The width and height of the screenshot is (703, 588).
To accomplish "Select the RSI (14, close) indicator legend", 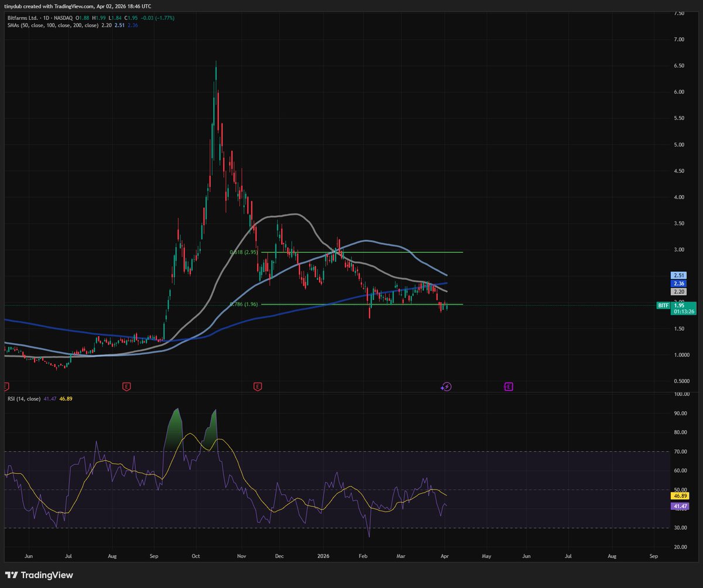I will tap(23, 399).
